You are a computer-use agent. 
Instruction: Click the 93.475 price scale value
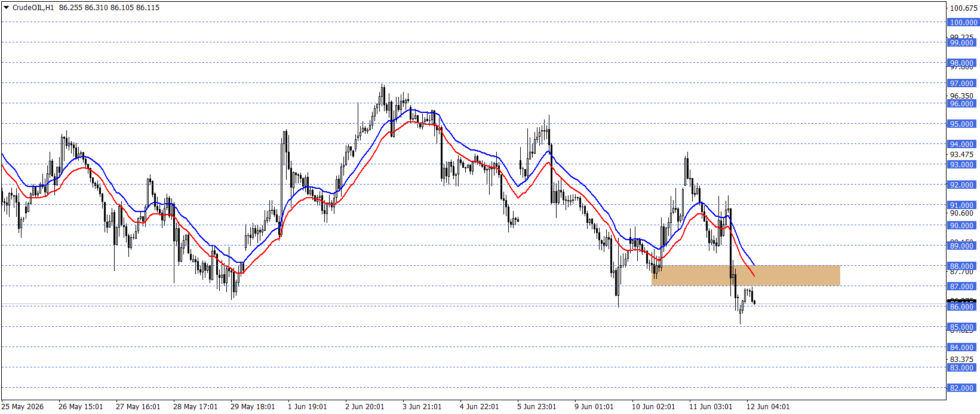(x=961, y=154)
